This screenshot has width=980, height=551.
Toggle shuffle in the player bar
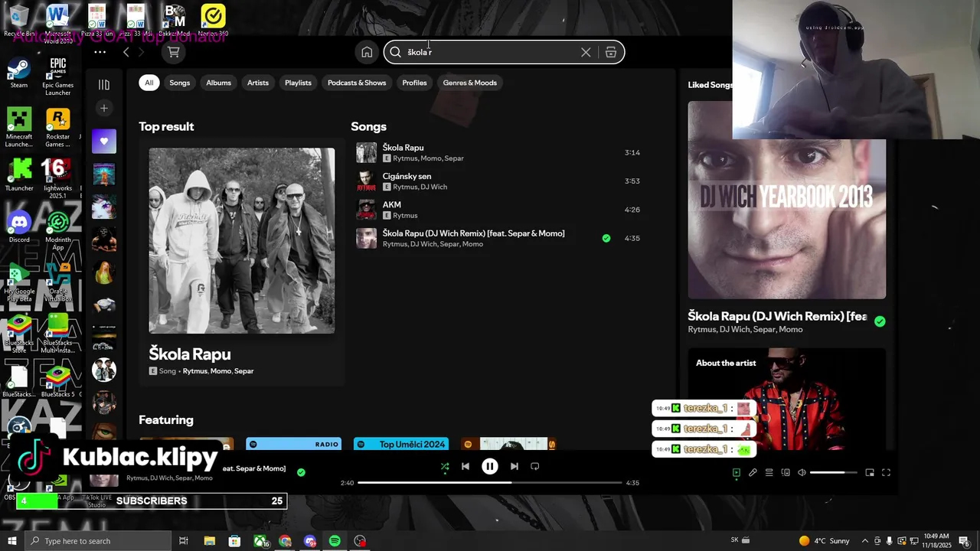click(445, 466)
